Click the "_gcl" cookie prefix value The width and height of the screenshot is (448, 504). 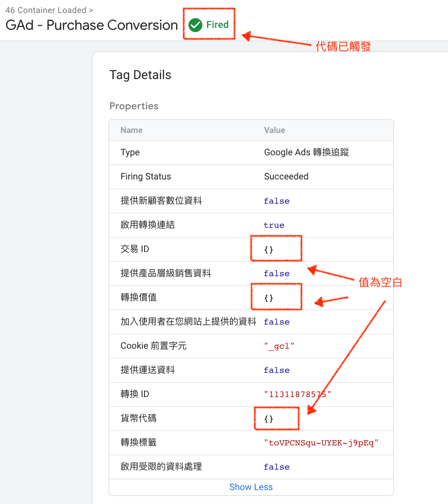click(x=279, y=346)
